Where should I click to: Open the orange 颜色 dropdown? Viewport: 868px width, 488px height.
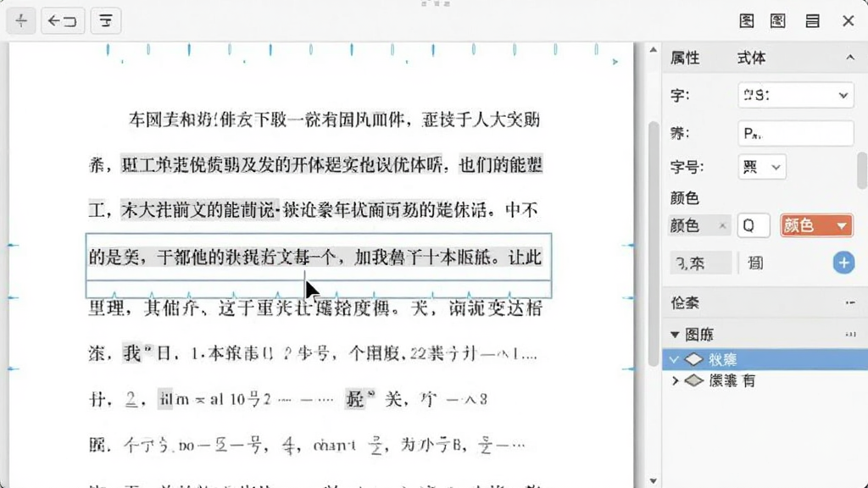pyautogui.click(x=816, y=225)
